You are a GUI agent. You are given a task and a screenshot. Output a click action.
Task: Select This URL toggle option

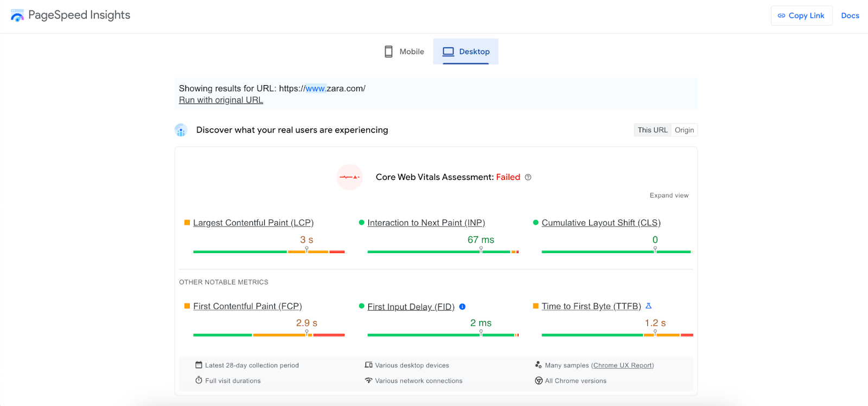pos(653,130)
